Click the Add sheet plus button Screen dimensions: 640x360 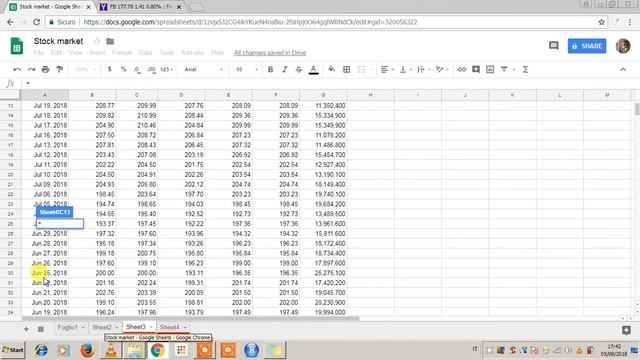(26, 329)
